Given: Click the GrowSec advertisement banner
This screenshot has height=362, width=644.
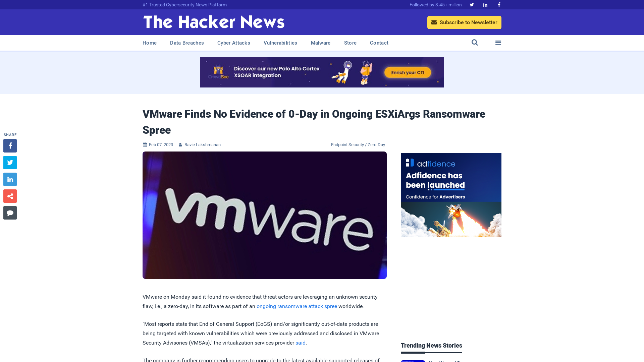Looking at the screenshot, I should 322,72.
